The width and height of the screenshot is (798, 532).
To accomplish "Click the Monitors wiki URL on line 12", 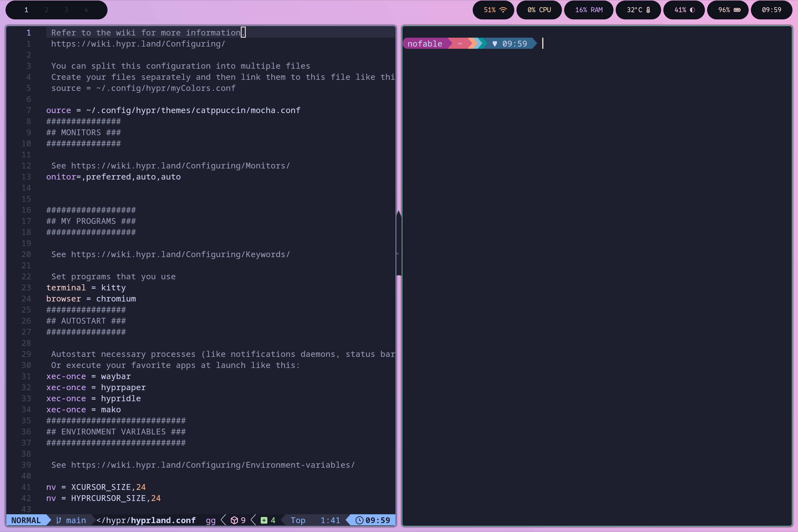I will (180, 166).
